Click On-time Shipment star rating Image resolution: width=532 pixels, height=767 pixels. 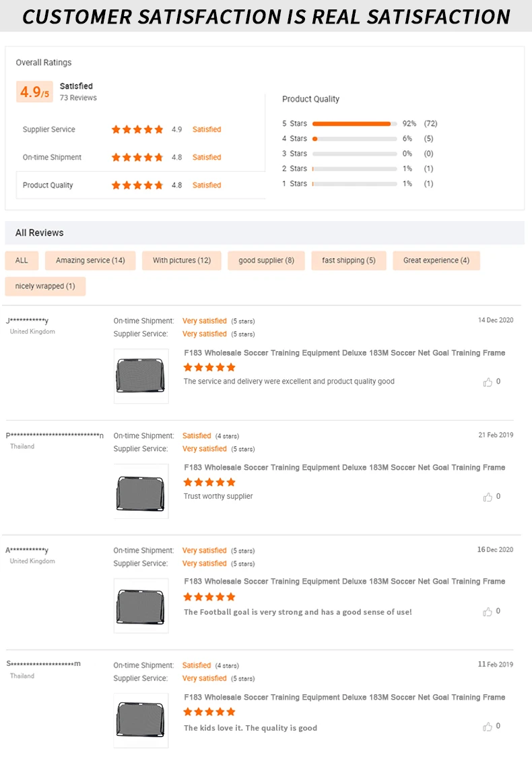pyautogui.click(x=137, y=157)
